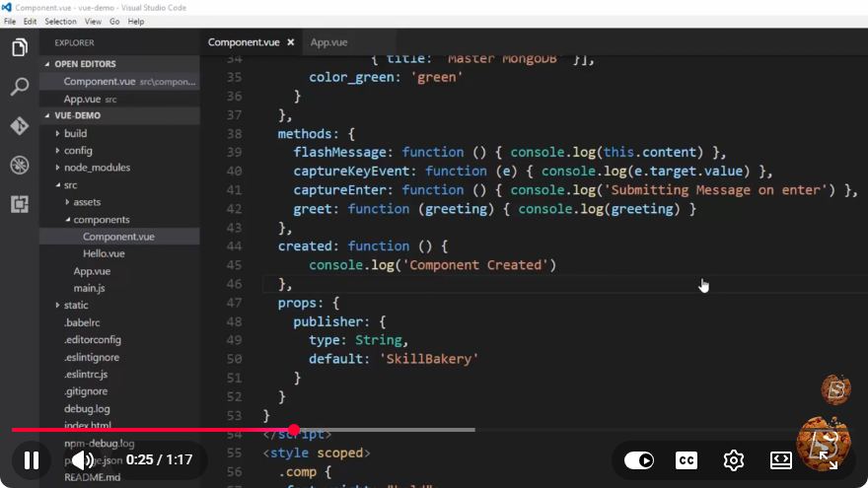The height and width of the screenshot is (488, 868).
Task: Toggle closed captions CC button
Action: [x=687, y=460]
